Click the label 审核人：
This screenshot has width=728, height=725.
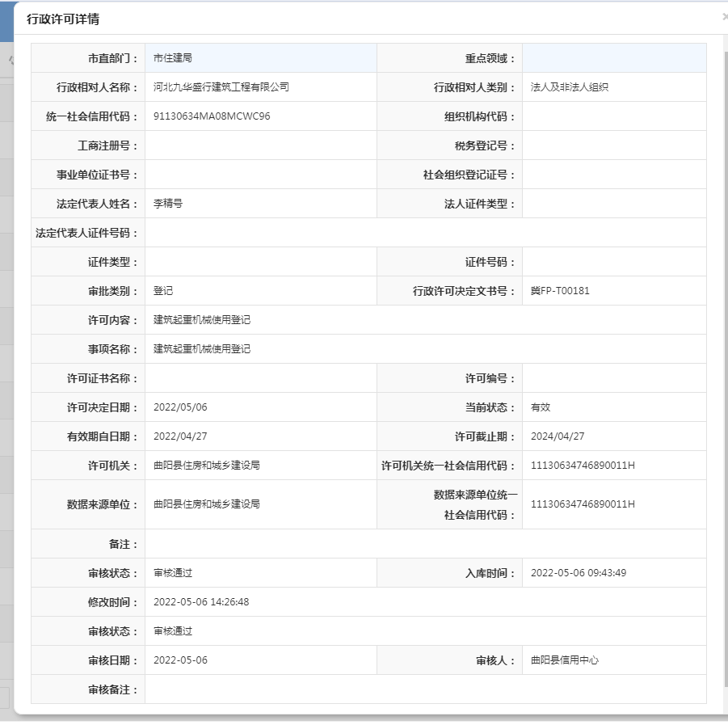tap(495, 660)
